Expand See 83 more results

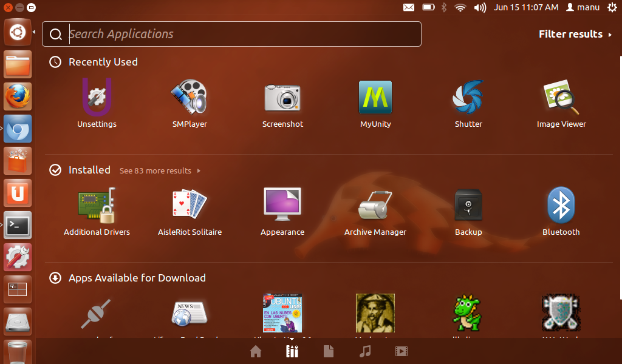160,171
